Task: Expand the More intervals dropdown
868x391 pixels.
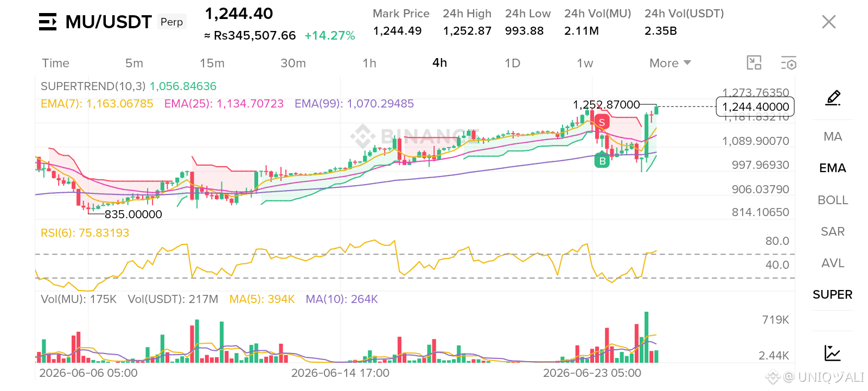Action: pos(670,63)
